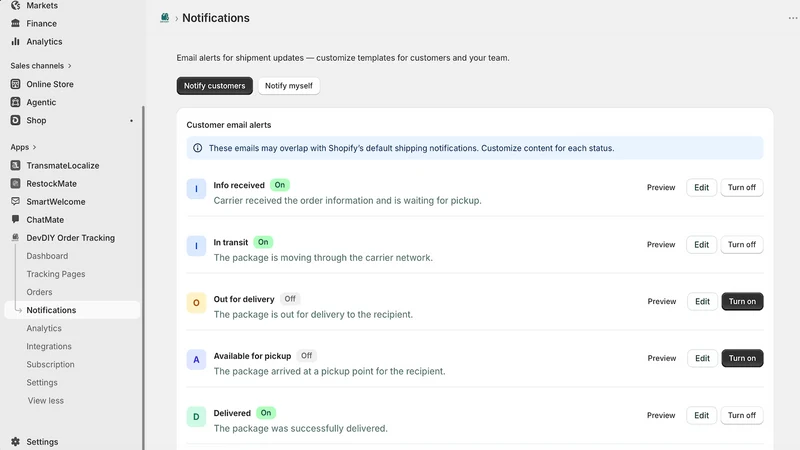Expand the Apps section chevron
The height and width of the screenshot is (450, 800).
click(34, 147)
